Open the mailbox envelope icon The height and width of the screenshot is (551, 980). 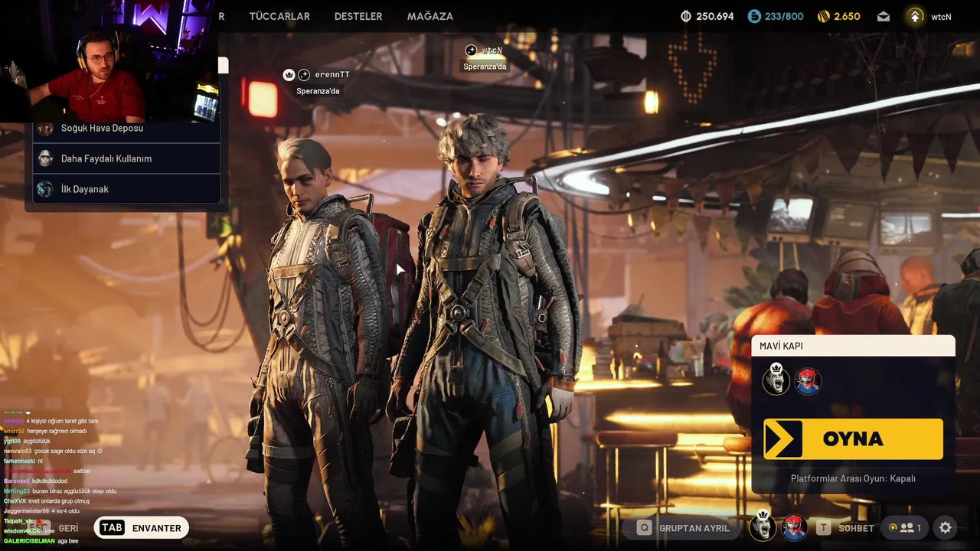point(884,16)
